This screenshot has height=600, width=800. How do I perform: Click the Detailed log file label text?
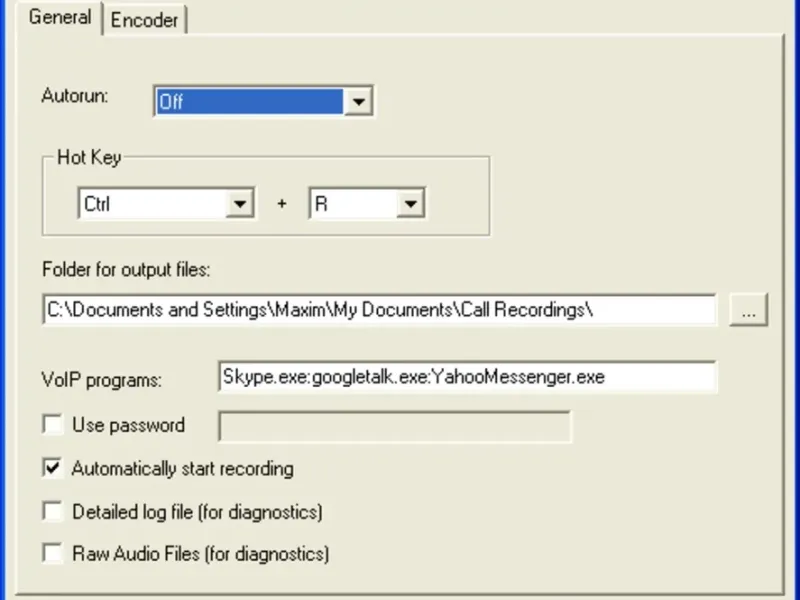[197, 512]
